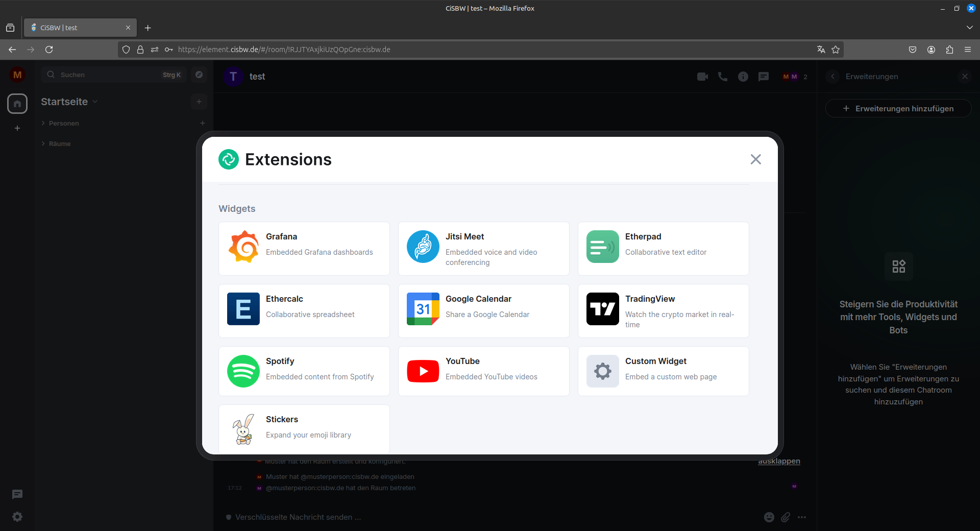Click the ausklappen link
The image size is (980, 531).
coord(779,461)
